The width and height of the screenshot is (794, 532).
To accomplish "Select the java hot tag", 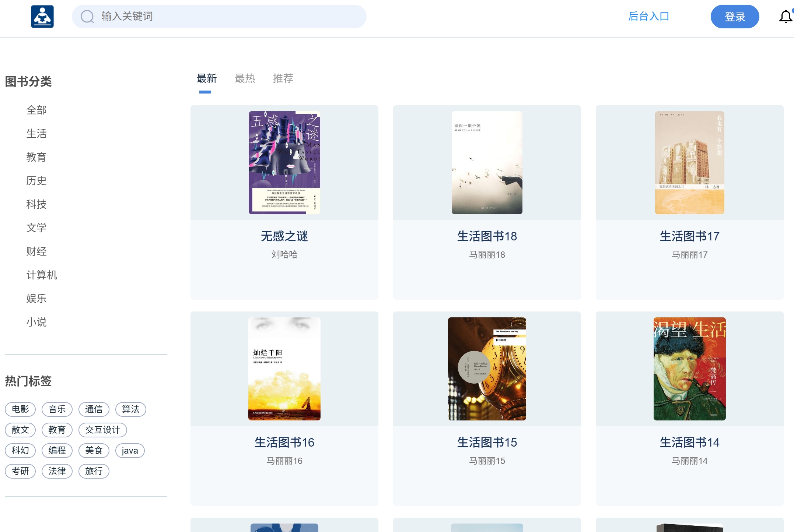I will click(x=129, y=450).
